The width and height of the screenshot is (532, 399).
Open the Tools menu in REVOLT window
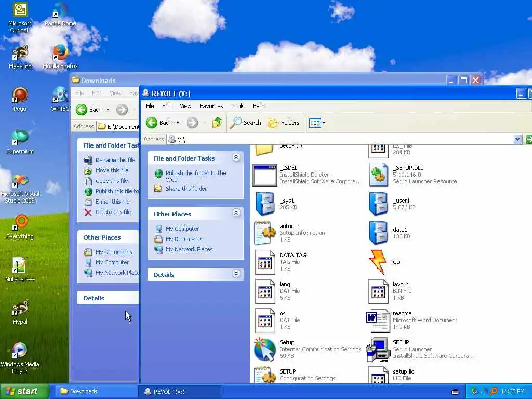(238, 106)
